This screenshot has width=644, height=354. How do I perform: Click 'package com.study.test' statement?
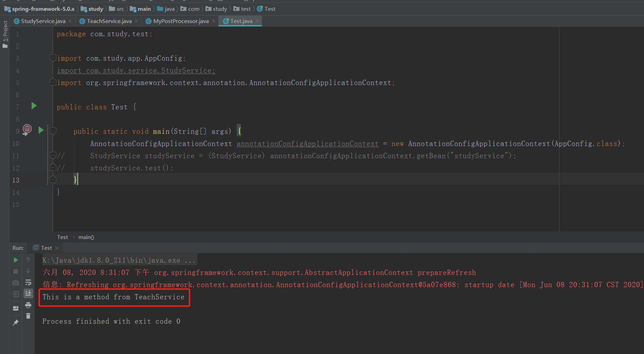tap(104, 34)
